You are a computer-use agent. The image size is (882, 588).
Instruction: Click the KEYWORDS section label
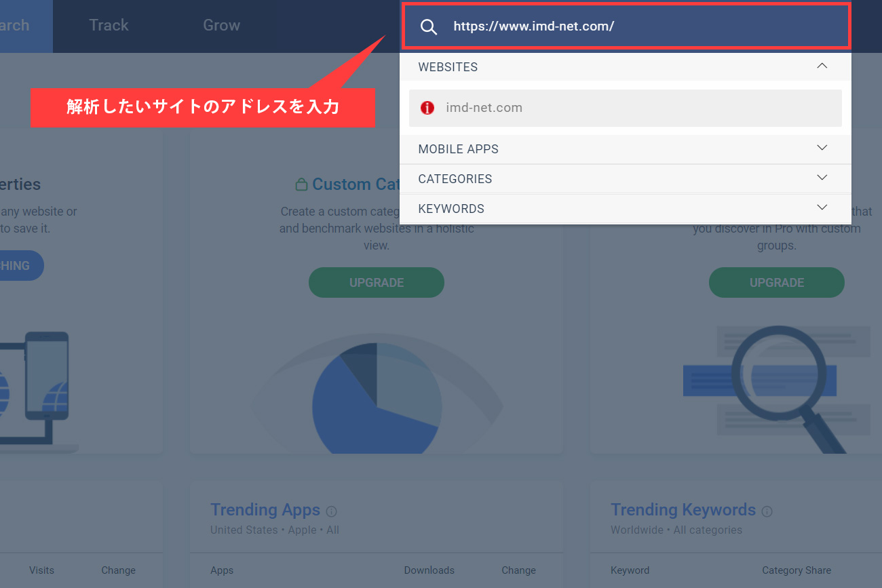tap(451, 209)
